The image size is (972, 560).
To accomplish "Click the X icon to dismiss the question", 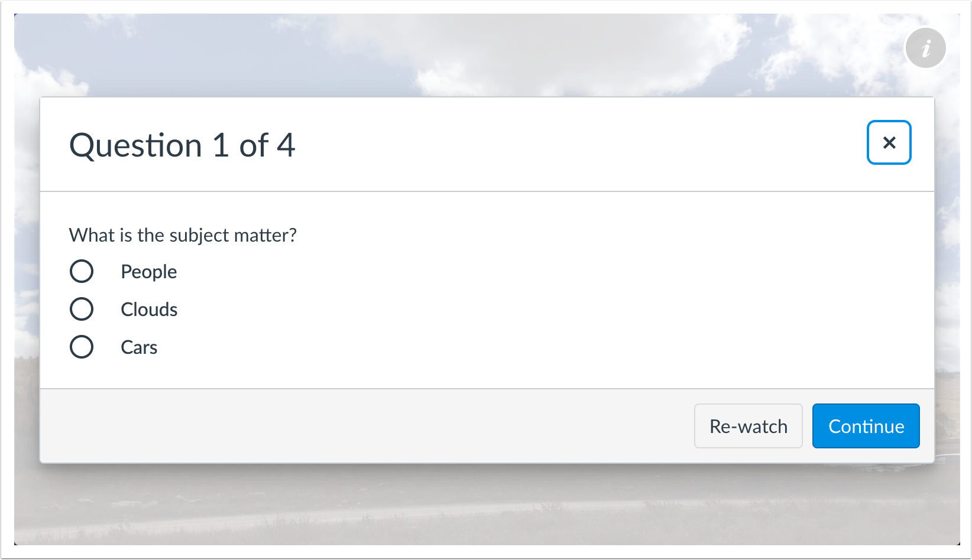I will click(x=889, y=142).
